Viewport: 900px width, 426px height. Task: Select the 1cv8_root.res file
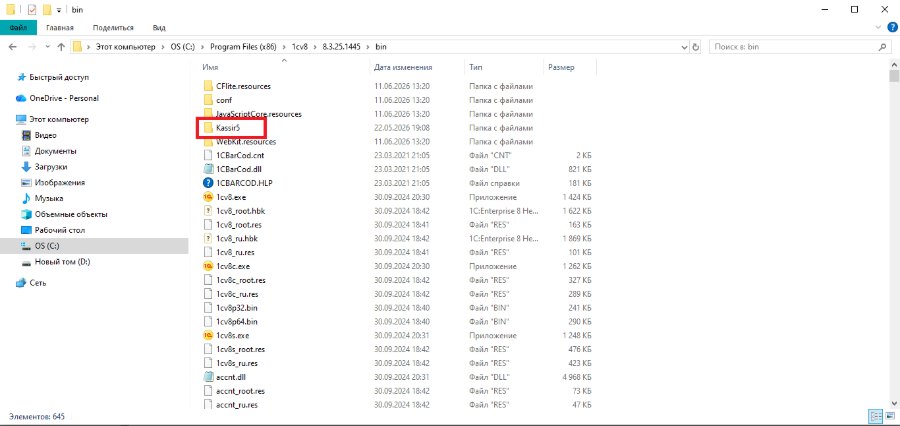coord(240,224)
